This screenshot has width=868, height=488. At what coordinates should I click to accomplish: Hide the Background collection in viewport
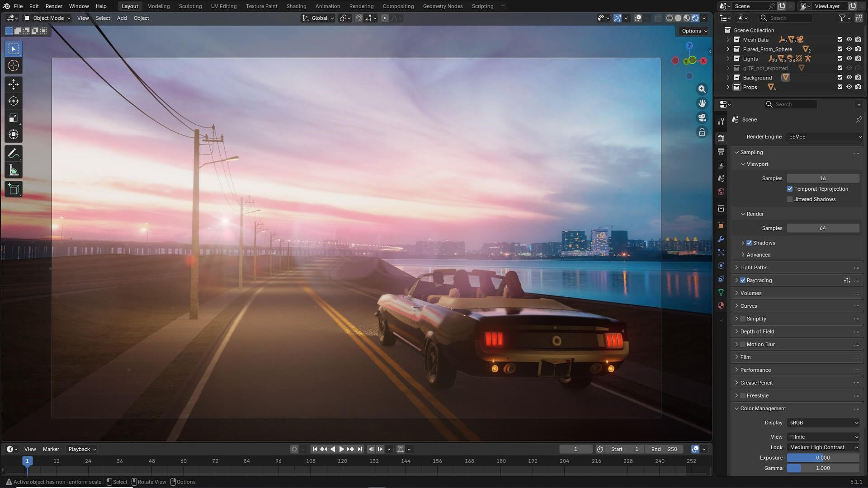coord(849,78)
